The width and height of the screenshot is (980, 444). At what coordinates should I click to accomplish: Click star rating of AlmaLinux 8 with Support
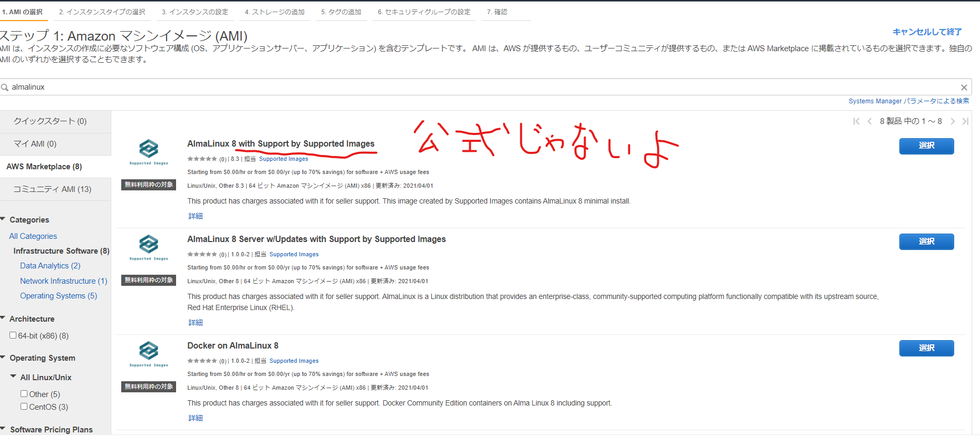tap(202, 159)
